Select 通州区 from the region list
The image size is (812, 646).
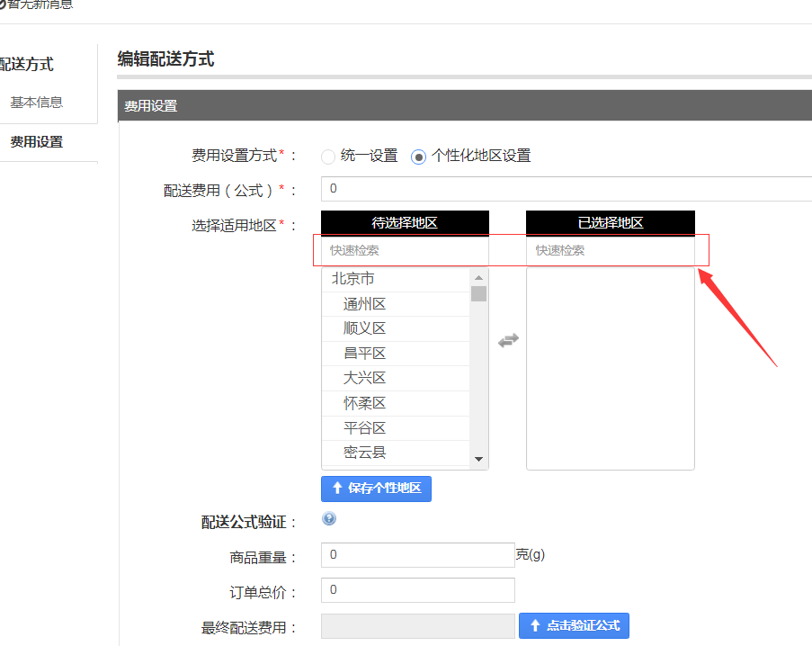[x=364, y=304]
